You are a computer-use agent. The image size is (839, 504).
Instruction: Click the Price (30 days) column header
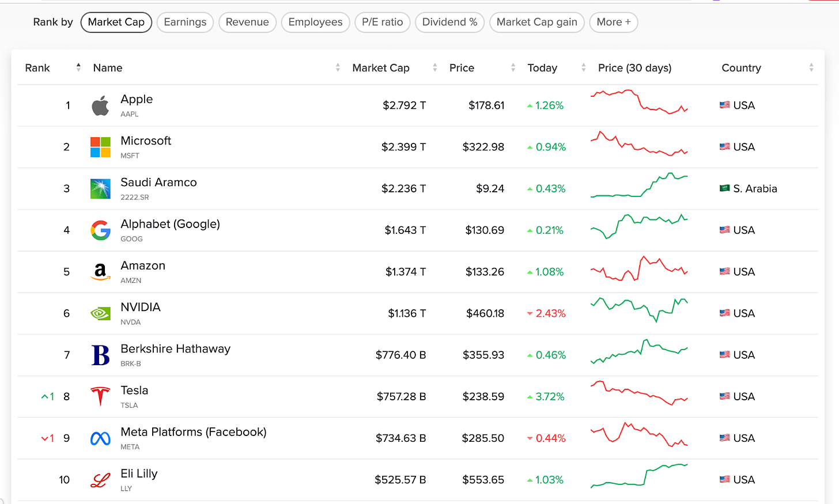tap(634, 68)
